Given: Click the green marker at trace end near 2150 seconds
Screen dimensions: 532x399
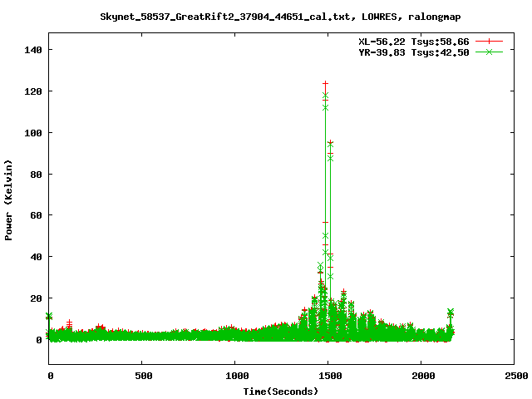Looking at the screenshot, I should click(451, 311).
